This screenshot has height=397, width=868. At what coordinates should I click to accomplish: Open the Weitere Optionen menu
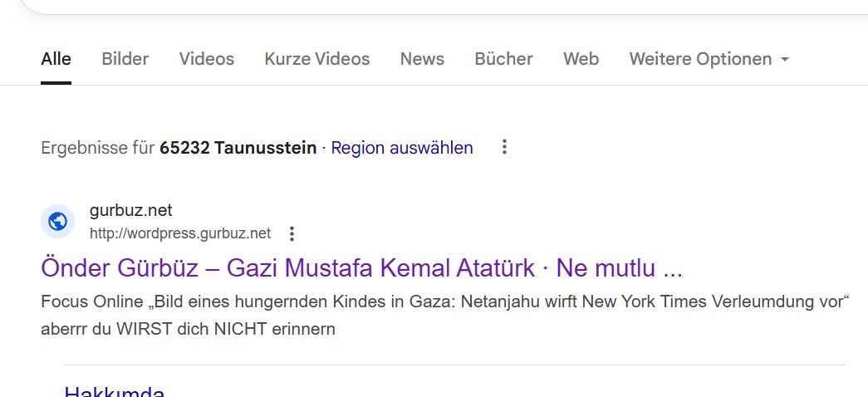(709, 59)
